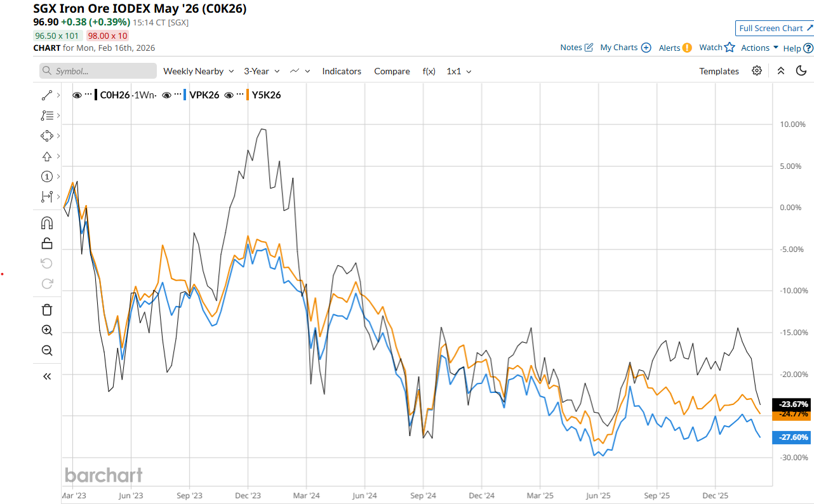
Task: Click the Symbol search field
Action: (x=98, y=71)
